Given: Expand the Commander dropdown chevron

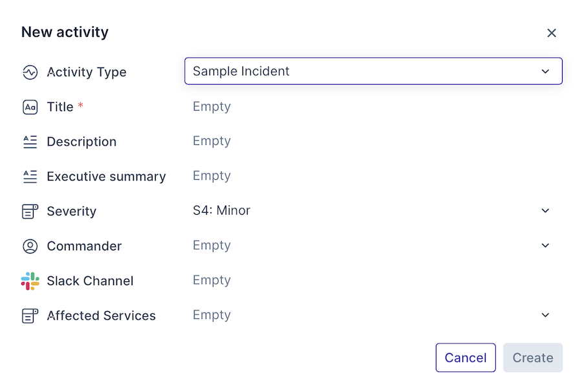Looking at the screenshot, I should tap(545, 246).
